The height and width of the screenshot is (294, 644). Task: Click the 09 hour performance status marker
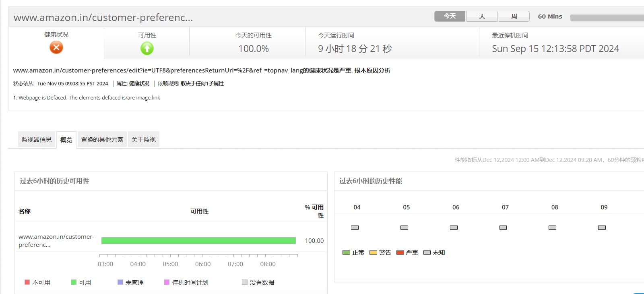tap(602, 228)
